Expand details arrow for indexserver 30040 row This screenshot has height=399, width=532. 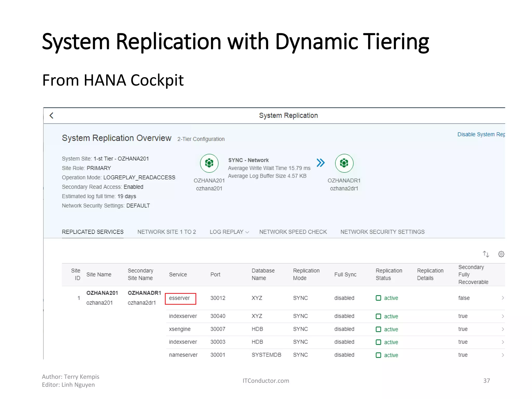[x=503, y=316]
